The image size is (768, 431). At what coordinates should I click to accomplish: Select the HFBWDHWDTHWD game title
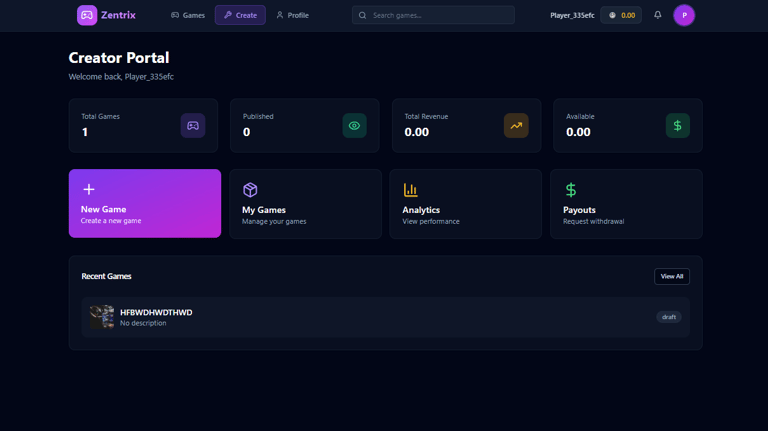[x=156, y=312]
